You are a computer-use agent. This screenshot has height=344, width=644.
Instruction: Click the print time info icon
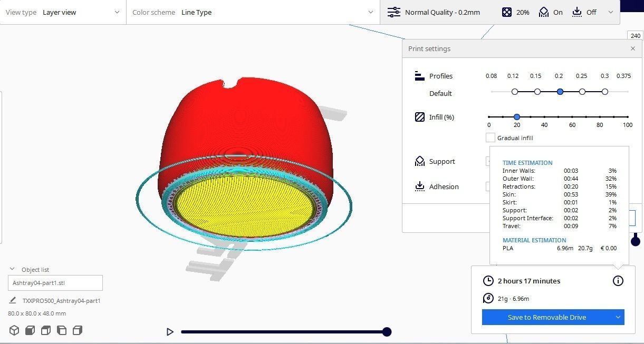pos(618,281)
